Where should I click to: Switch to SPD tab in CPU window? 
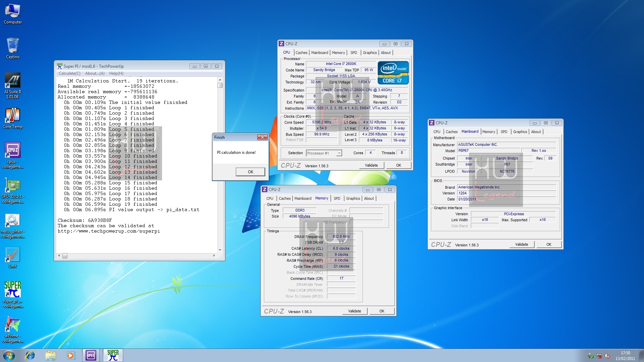354,53
